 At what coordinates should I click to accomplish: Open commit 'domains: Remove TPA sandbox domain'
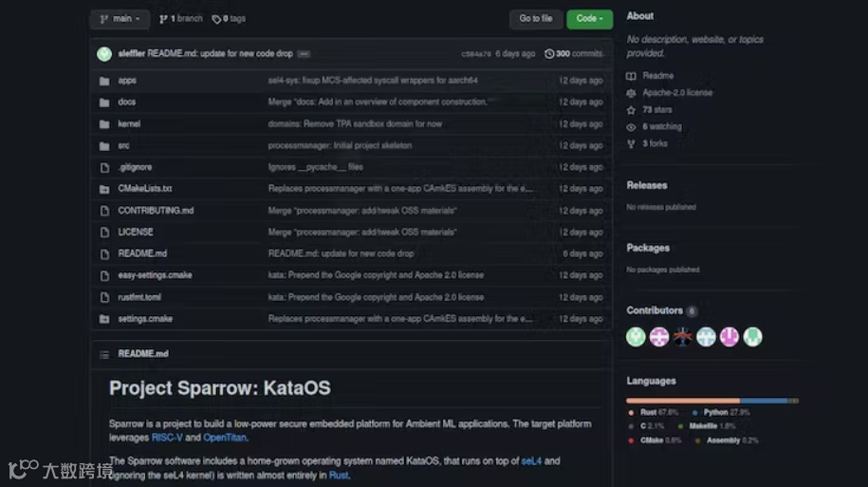[x=355, y=124]
